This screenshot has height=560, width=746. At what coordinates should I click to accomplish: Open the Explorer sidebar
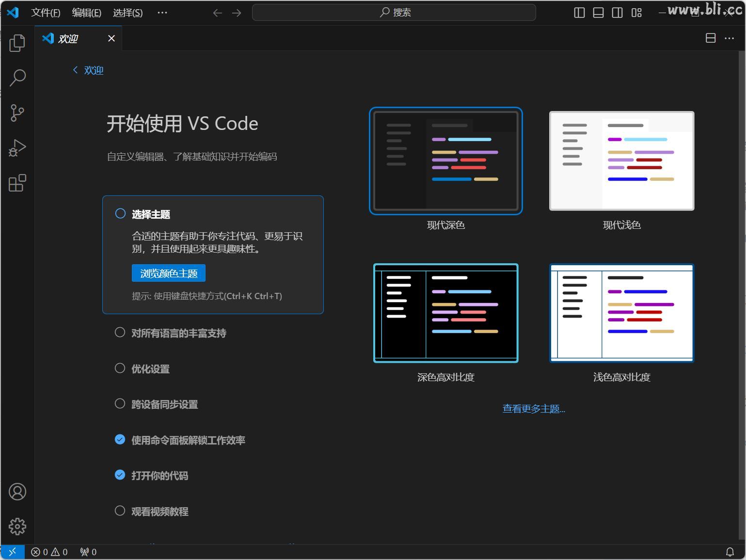(17, 43)
